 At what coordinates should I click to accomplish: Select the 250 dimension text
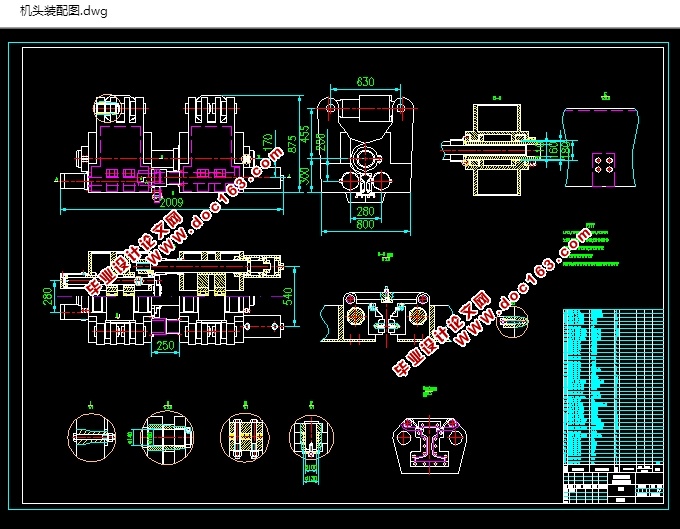pos(165,346)
